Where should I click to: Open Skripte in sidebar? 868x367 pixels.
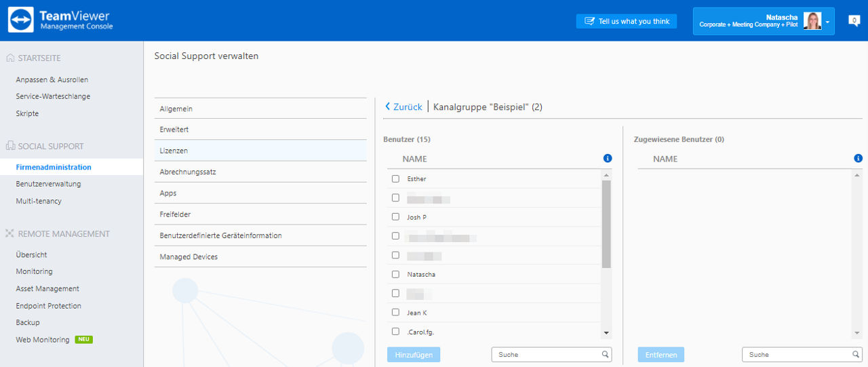[27, 113]
